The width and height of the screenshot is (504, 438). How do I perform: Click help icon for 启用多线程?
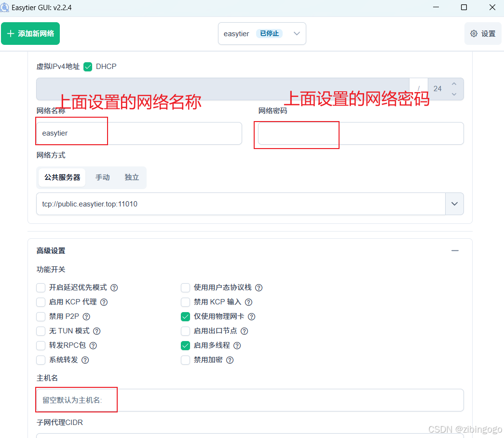237,345
